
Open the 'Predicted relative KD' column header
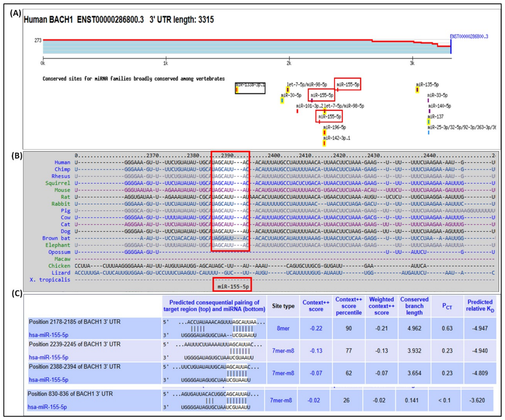point(480,306)
